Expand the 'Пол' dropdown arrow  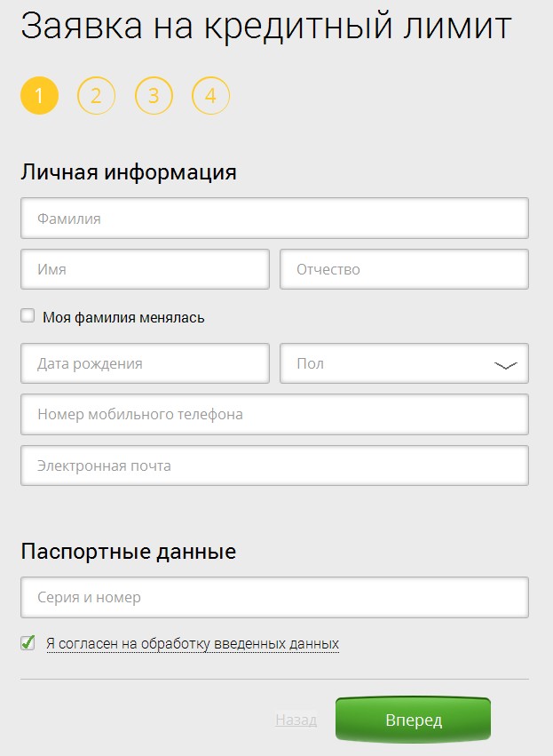pos(505,364)
